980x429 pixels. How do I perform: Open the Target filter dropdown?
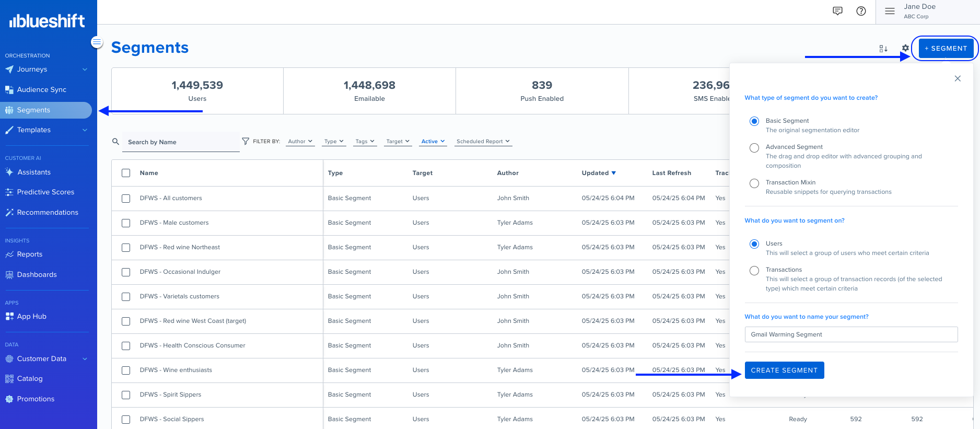398,142
